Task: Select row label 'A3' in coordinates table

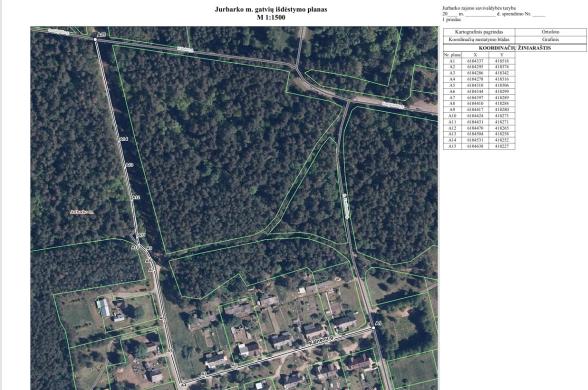Action: (452, 73)
